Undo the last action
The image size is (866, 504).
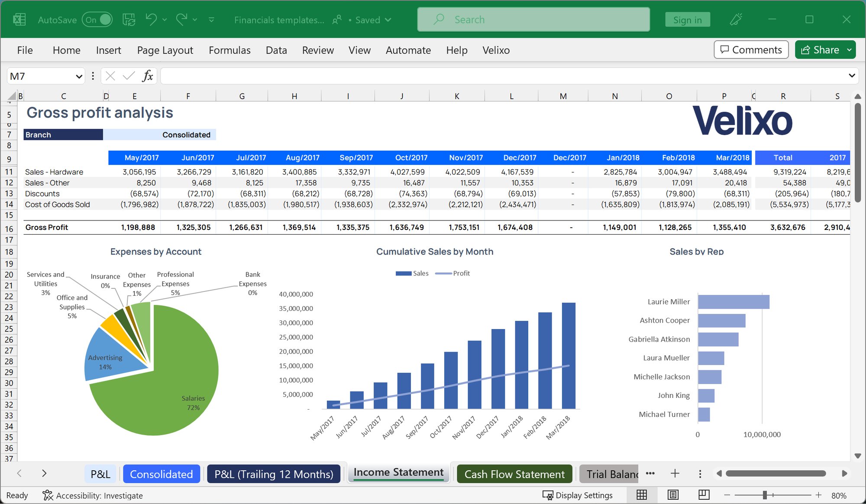pyautogui.click(x=151, y=19)
